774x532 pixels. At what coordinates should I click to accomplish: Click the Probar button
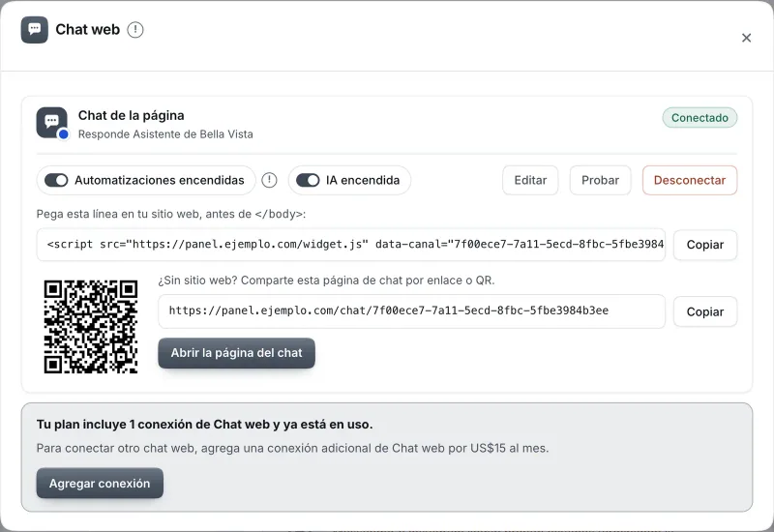[x=600, y=180]
